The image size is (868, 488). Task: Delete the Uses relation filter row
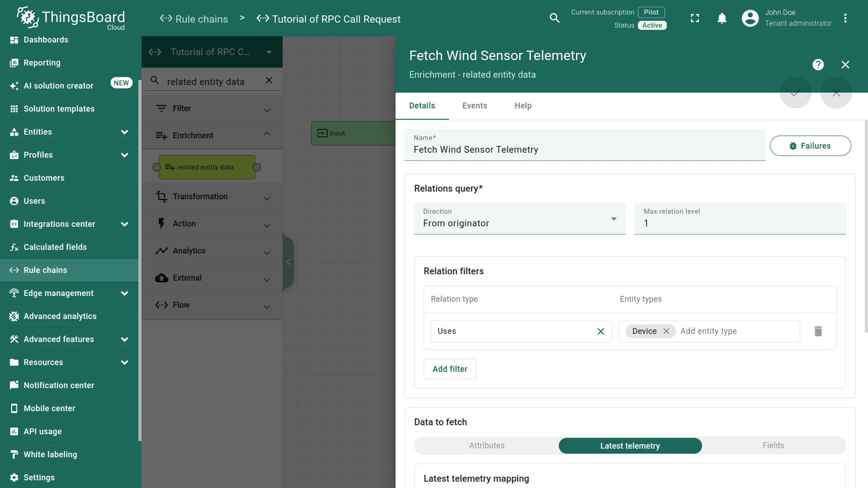point(818,331)
